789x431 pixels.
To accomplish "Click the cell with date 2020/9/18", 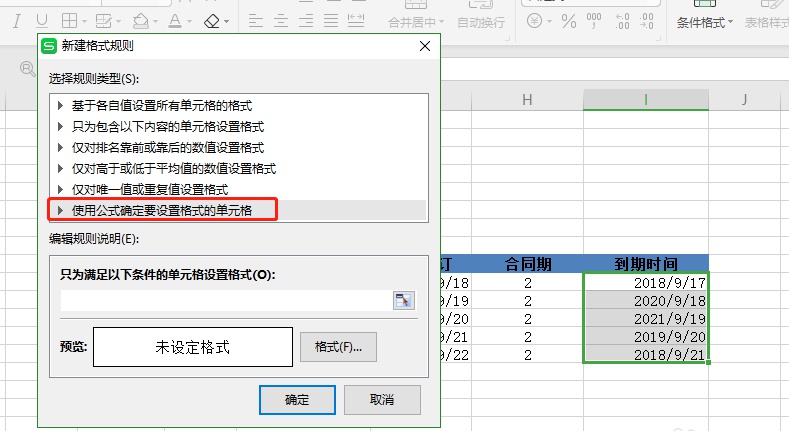I will (646, 301).
